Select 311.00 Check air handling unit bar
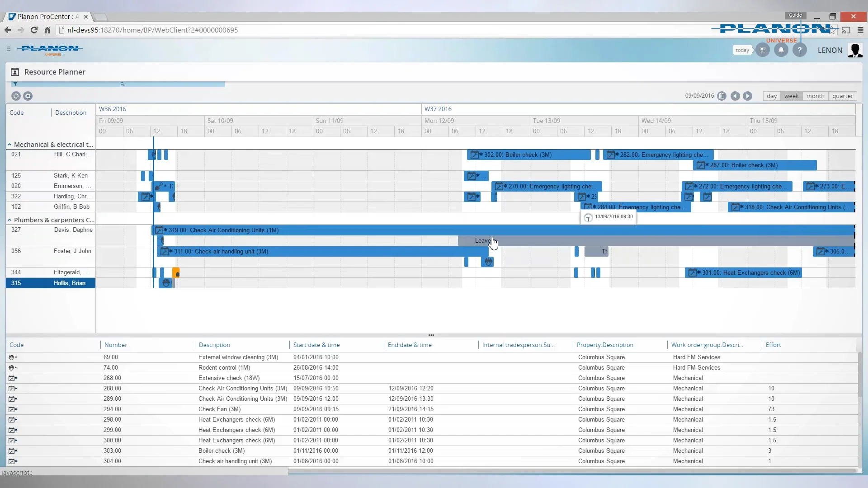 322,252
